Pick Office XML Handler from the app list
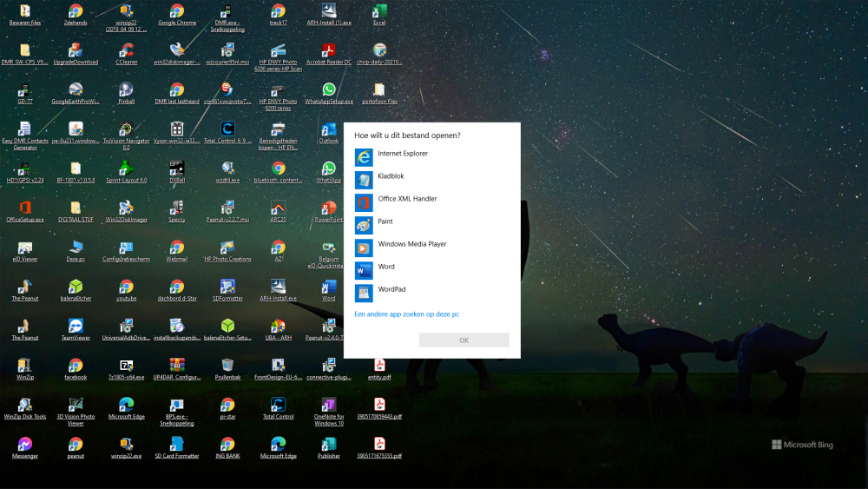 [407, 200]
